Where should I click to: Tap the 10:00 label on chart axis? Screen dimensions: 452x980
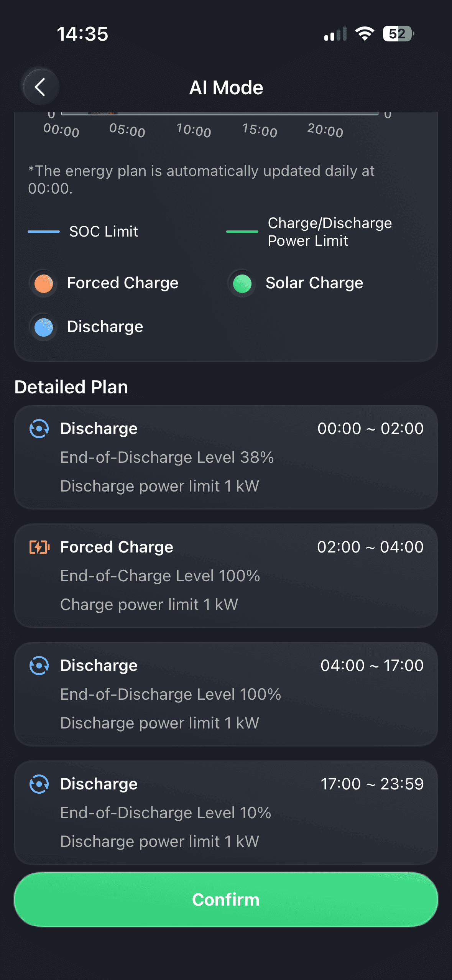[194, 130]
